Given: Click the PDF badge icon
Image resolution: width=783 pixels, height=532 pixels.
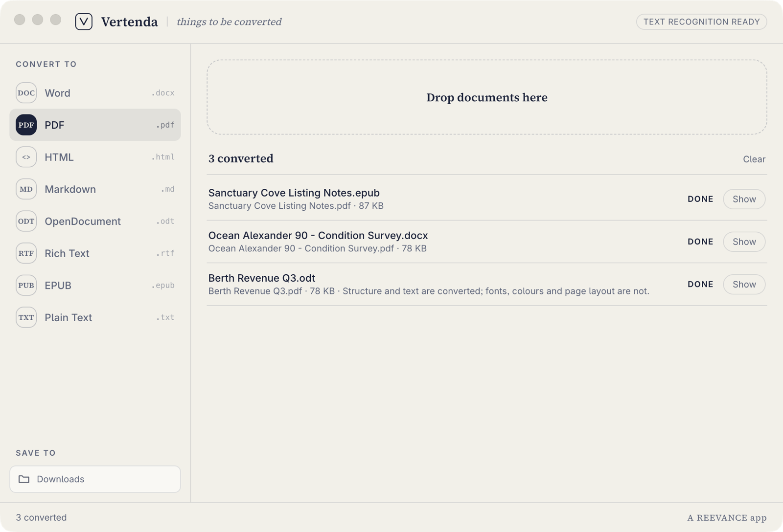Looking at the screenshot, I should coord(26,125).
